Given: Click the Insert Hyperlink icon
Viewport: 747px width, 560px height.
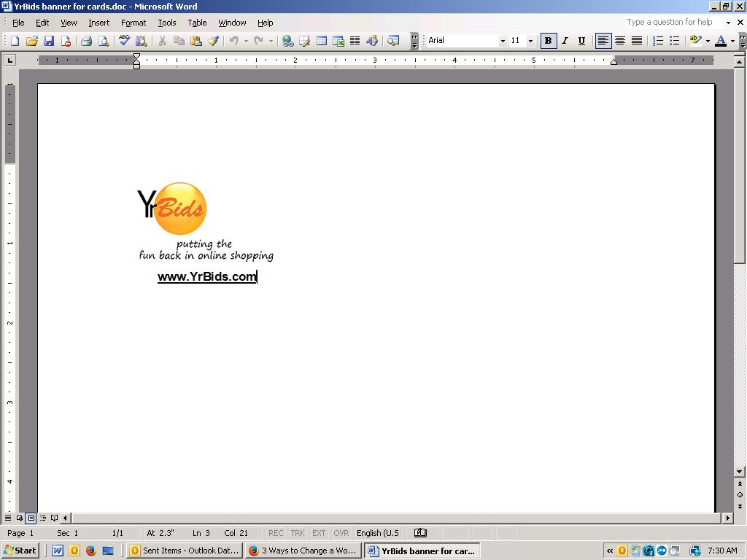Looking at the screenshot, I should 287,41.
